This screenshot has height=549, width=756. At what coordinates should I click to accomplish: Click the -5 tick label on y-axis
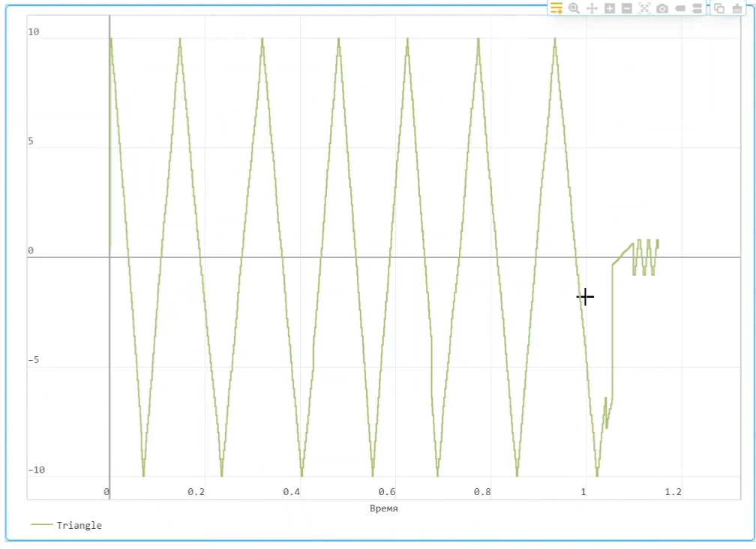pos(34,361)
